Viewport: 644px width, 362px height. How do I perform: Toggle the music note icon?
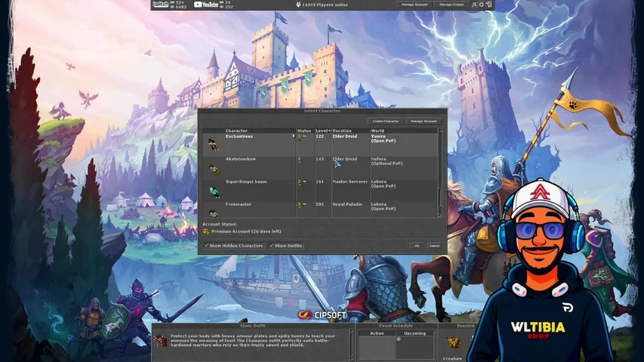pos(474,5)
